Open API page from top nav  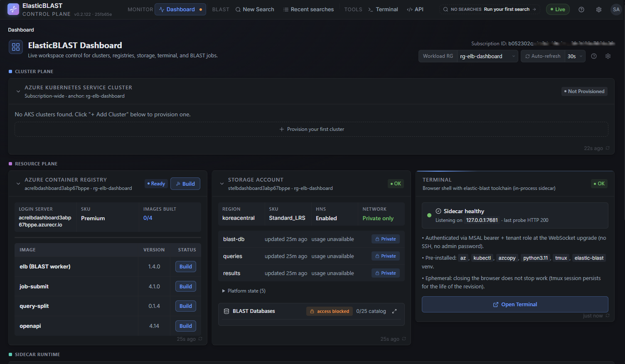[x=415, y=9]
